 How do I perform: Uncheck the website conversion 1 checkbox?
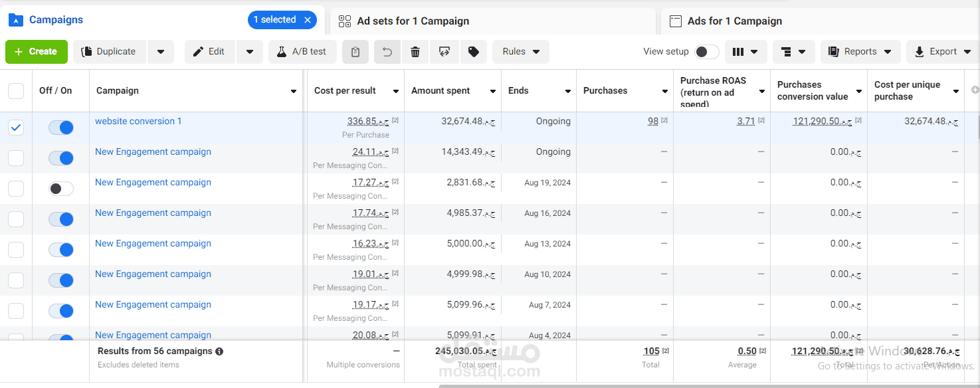pos(16,128)
